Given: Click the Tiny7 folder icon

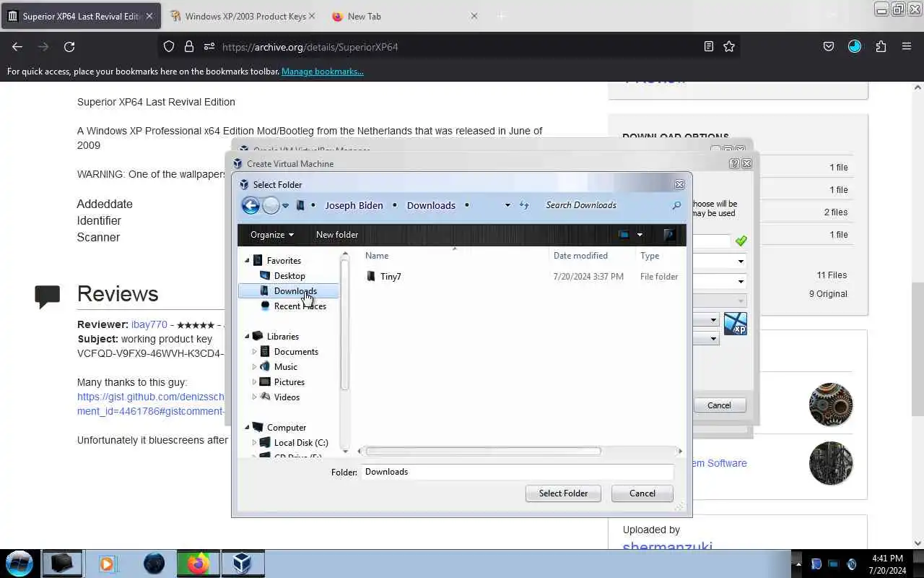Looking at the screenshot, I should pos(371,276).
